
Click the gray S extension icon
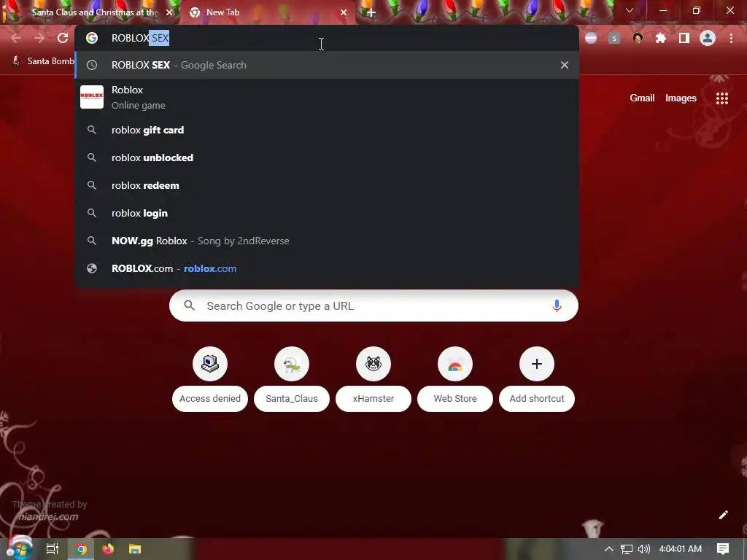614,38
